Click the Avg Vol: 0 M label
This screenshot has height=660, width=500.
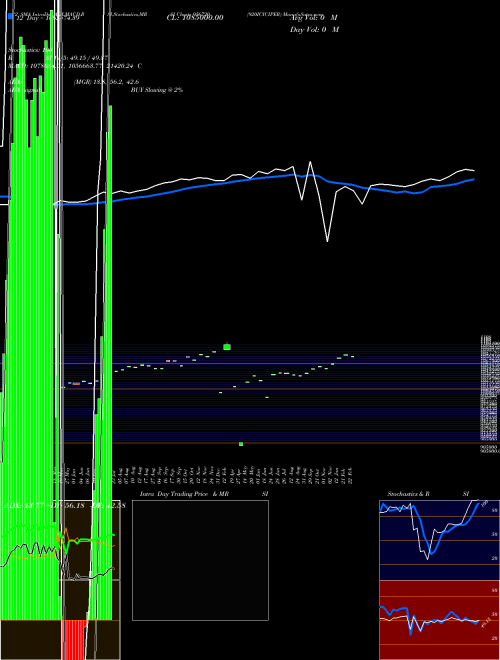coord(314,18)
